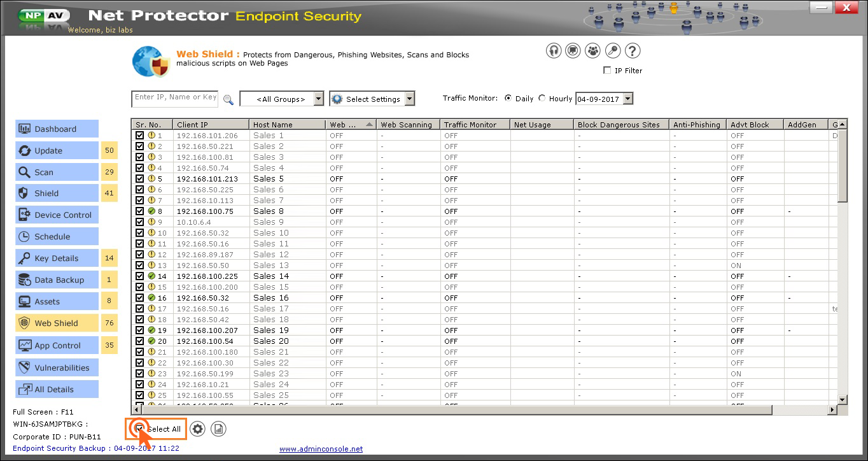Open www.adminconsole.net link

tap(321, 449)
